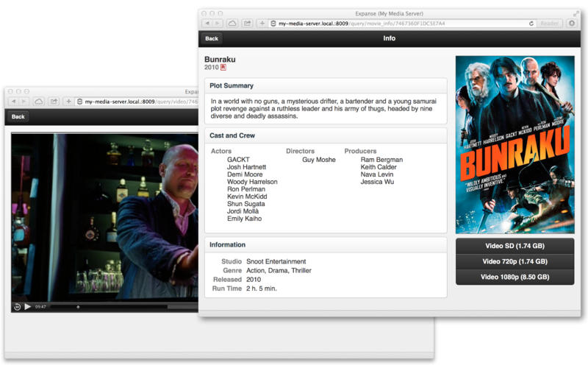Image resolution: width=588 pixels, height=368 pixels.
Task: Click the Bunraku movie title
Action: click(220, 60)
